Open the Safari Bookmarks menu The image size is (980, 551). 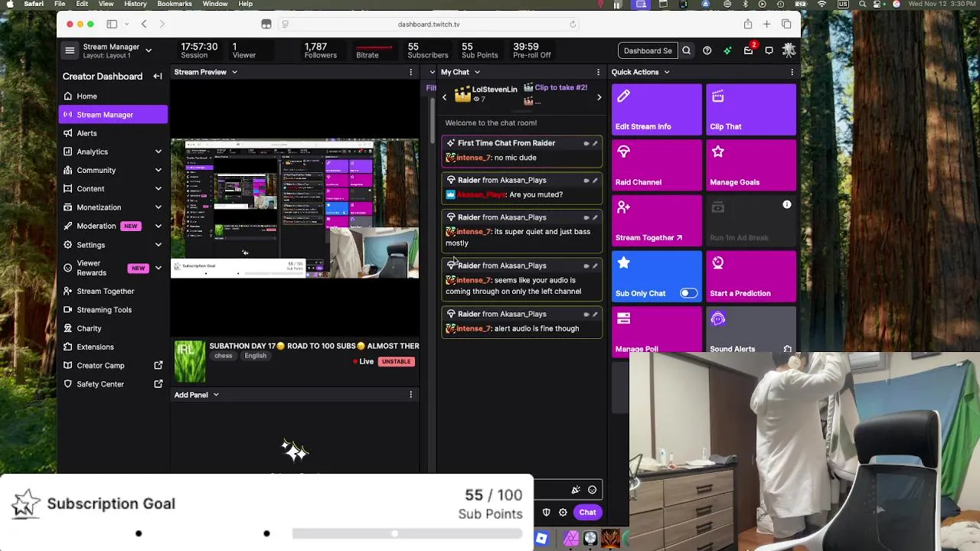[175, 4]
